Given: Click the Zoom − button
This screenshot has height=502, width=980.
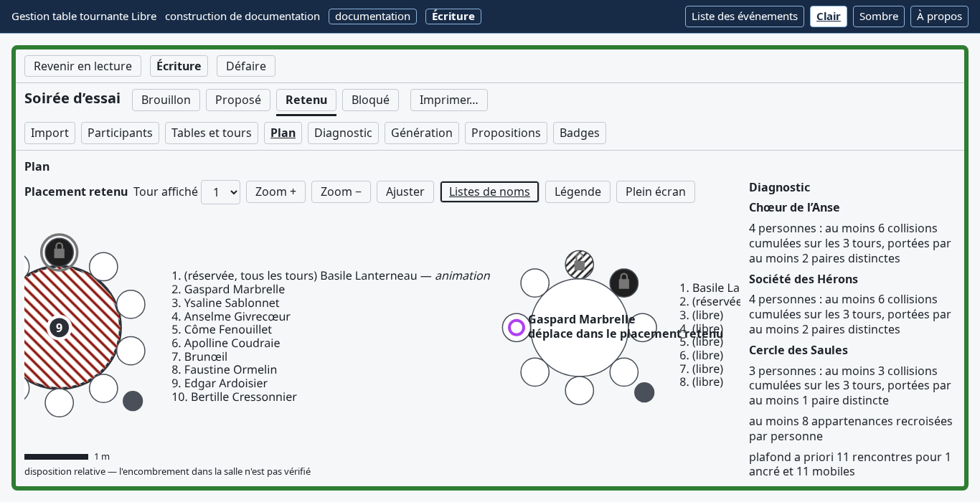Looking at the screenshot, I should 341,192.
